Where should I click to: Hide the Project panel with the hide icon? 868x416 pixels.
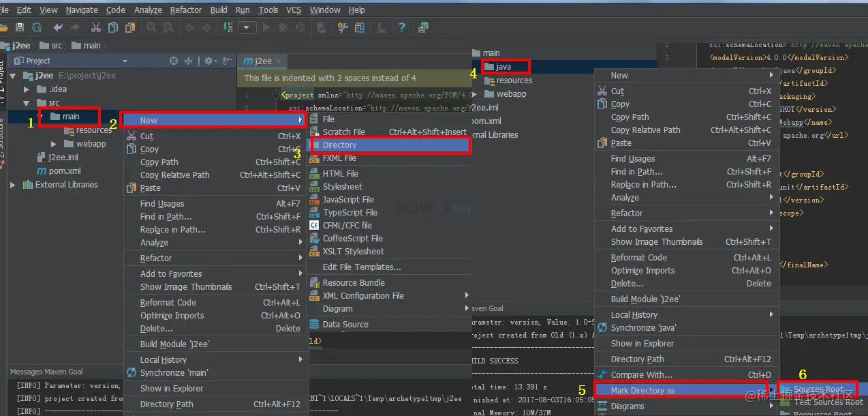pyautogui.click(x=226, y=61)
